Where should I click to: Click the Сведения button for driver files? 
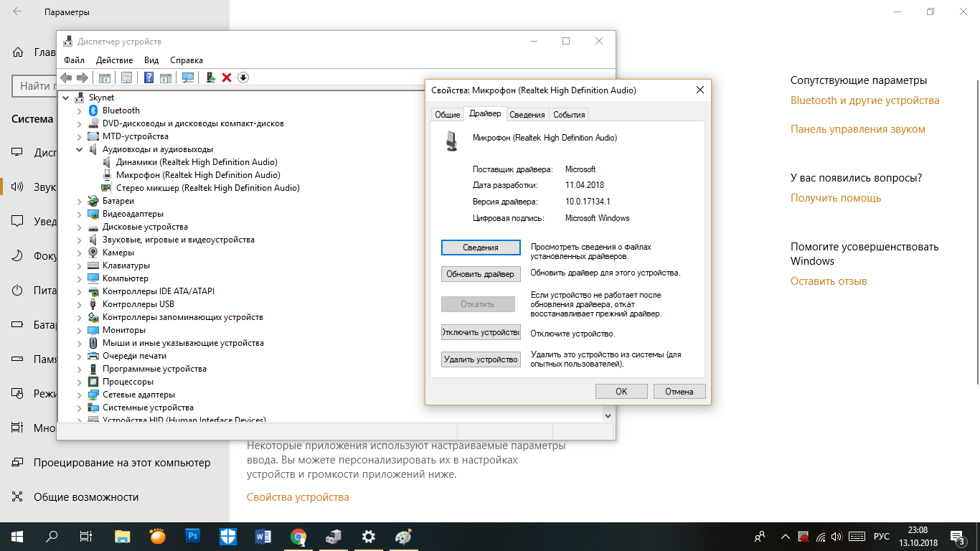click(481, 248)
